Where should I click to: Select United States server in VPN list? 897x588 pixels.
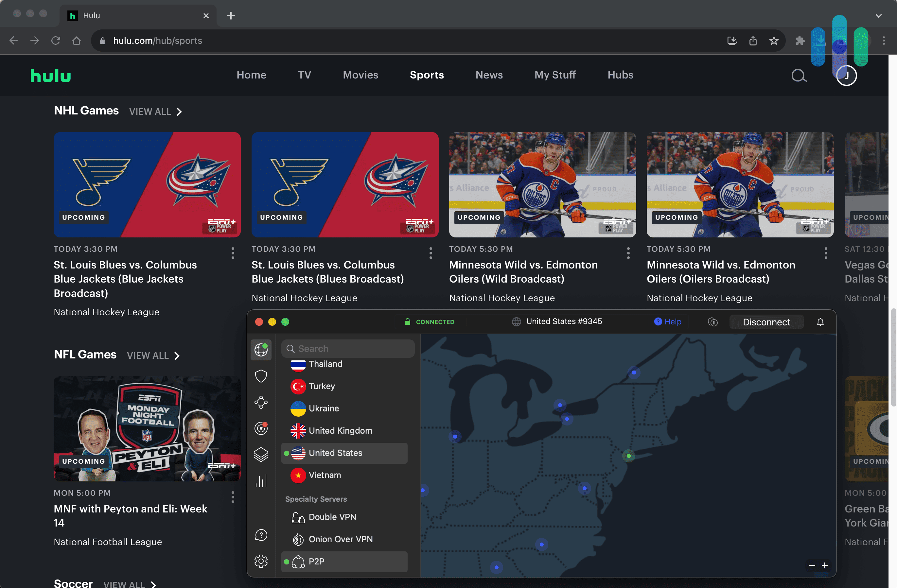click(x=336, y=453)
